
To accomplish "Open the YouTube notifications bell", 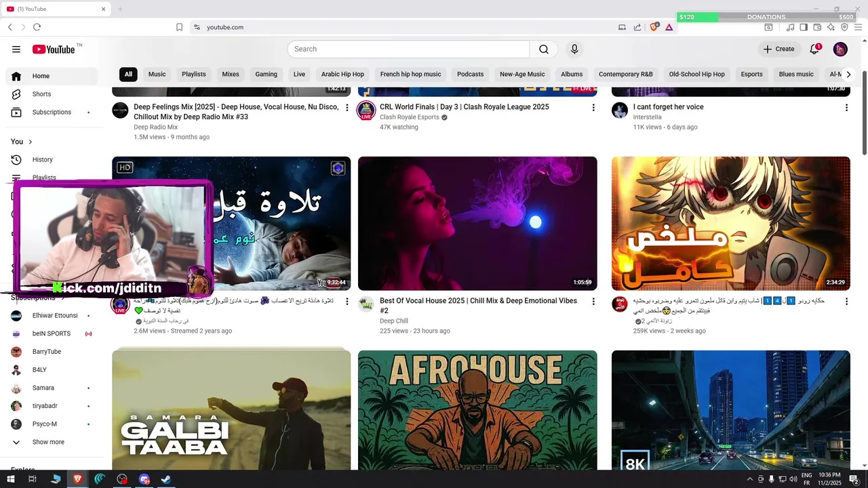I will pyautogui.click(x=815, y=49).
